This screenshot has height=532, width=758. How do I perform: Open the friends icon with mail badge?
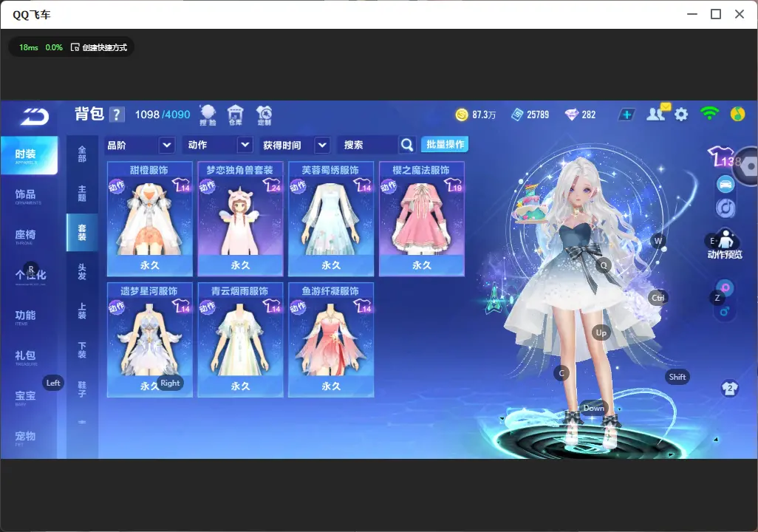[658, 113]
